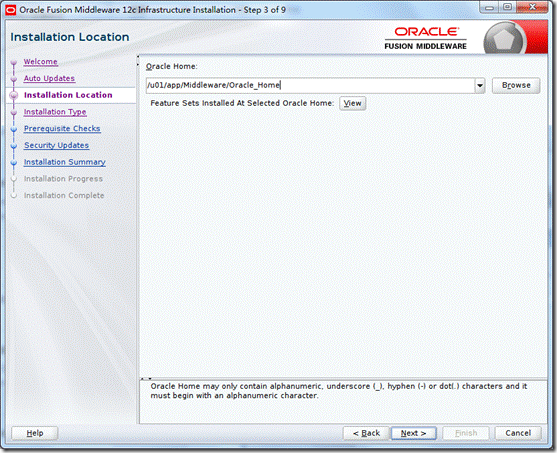
Task: Click the Installation Summary step bullet icon
Action: (x=14, y=163)
